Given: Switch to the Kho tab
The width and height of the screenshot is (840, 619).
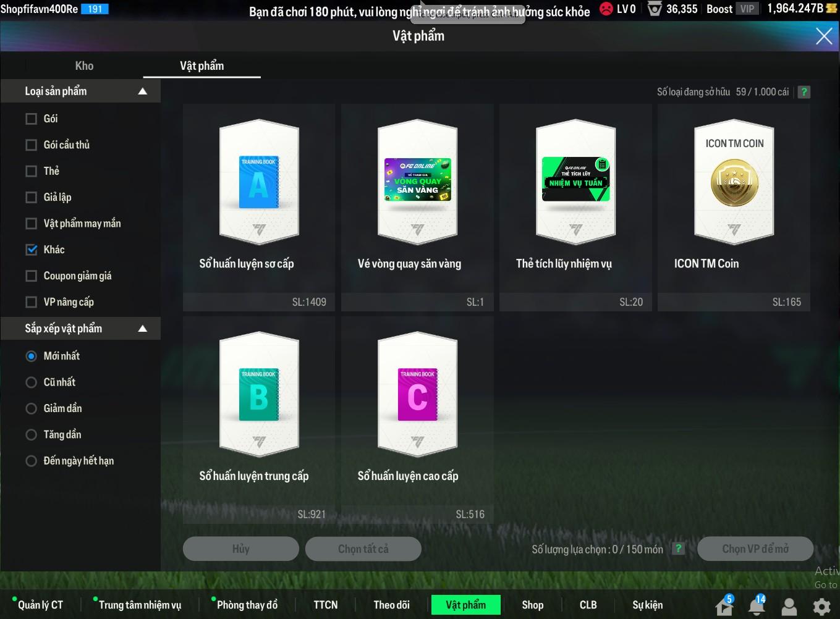Looking at the screenshot, I should 84,66.
